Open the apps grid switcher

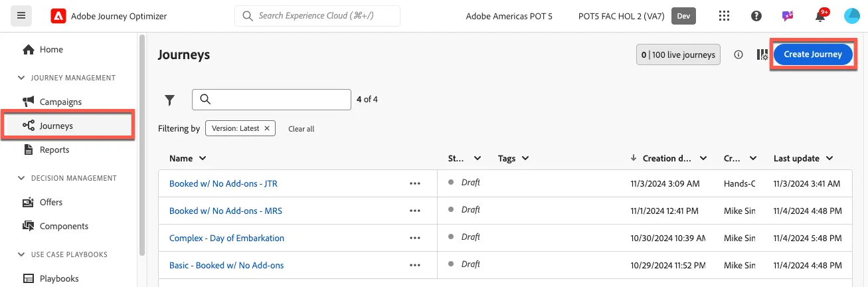[x=725, y=16]
